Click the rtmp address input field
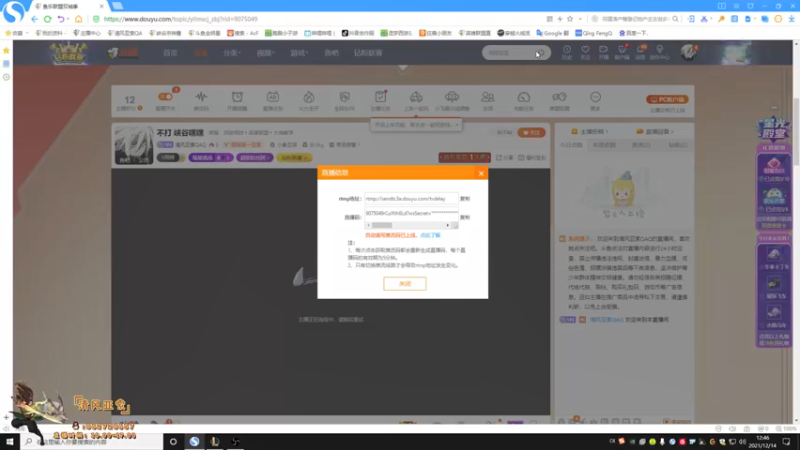 pyautogui.click(x=411, y=198)
